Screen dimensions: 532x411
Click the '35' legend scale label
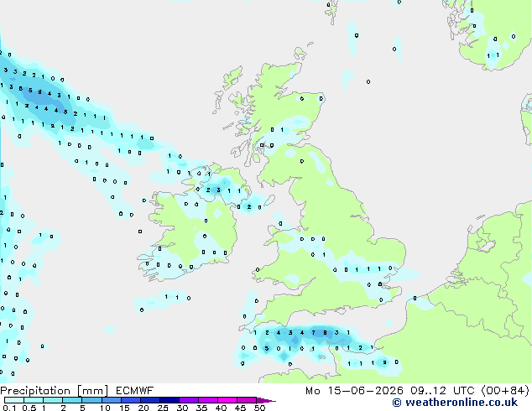201,408
